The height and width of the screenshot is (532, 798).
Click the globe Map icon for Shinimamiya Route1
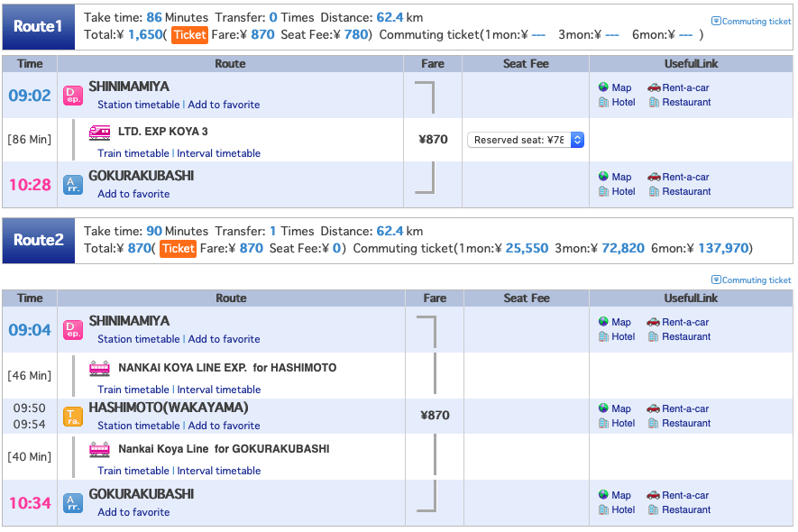603,87
